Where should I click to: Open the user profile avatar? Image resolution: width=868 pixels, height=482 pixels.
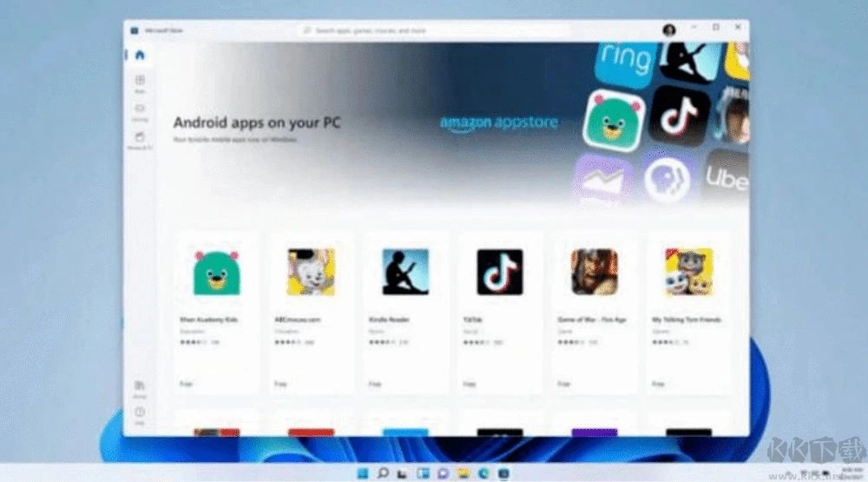(x=669, y=30)
